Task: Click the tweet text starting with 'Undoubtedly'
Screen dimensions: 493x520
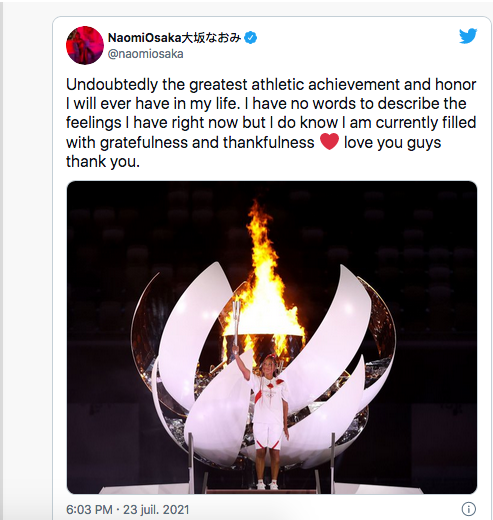Action: (271, 123)
